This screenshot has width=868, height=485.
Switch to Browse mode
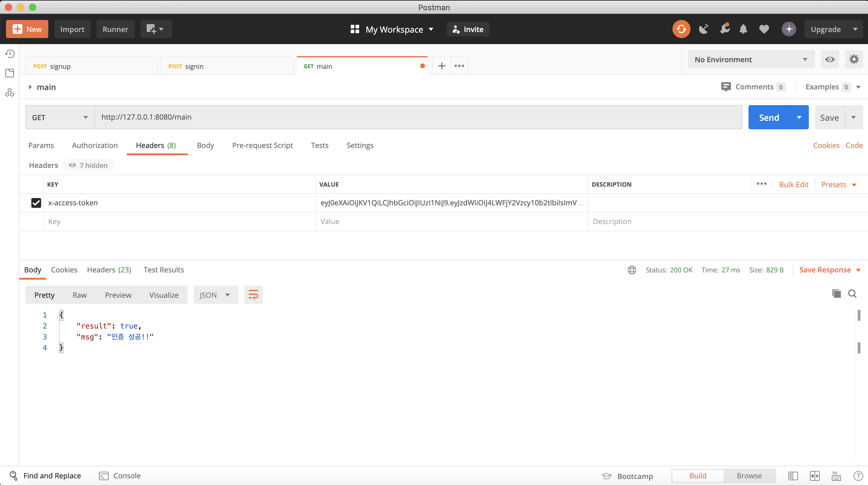pyautogui.click(x=749, y=476)
